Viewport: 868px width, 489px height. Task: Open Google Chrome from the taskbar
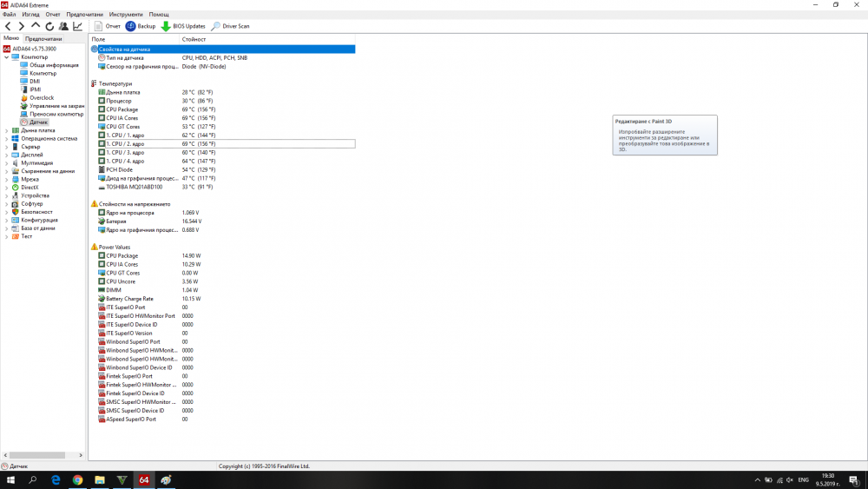[x=77, y=480]
